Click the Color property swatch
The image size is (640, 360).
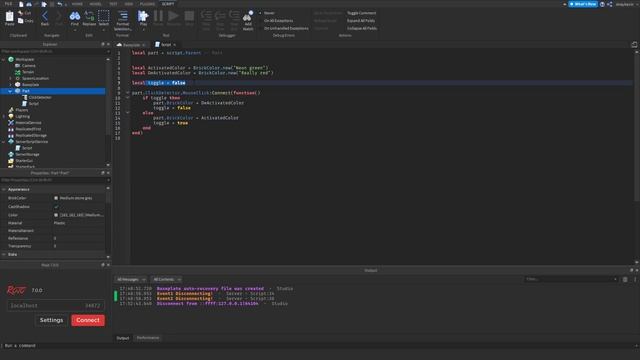pos(56,215)
